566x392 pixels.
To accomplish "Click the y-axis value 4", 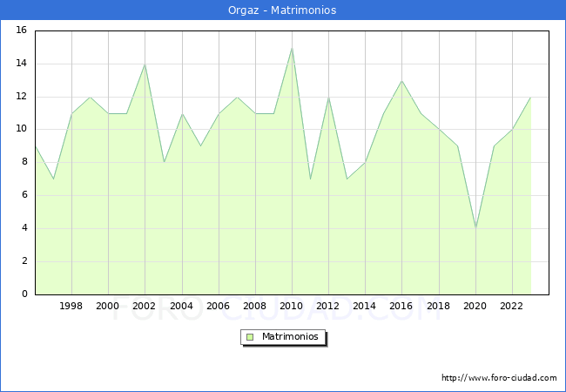I will tap(24, 228).
